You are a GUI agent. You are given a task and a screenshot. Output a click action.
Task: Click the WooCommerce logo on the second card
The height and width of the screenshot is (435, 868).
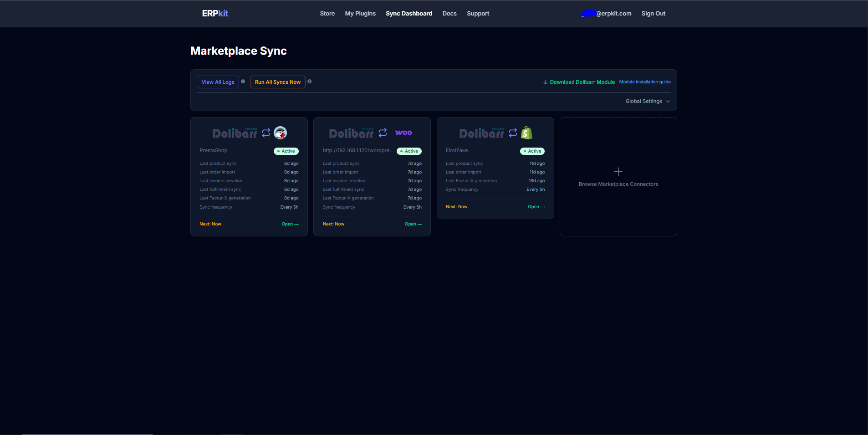403,133
